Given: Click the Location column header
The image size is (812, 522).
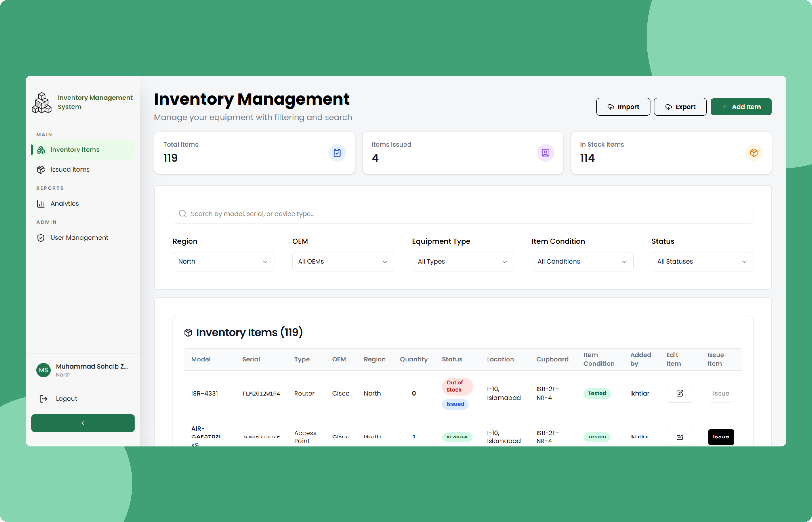Looking at the screenshot, I should click(x=500, y=359).
